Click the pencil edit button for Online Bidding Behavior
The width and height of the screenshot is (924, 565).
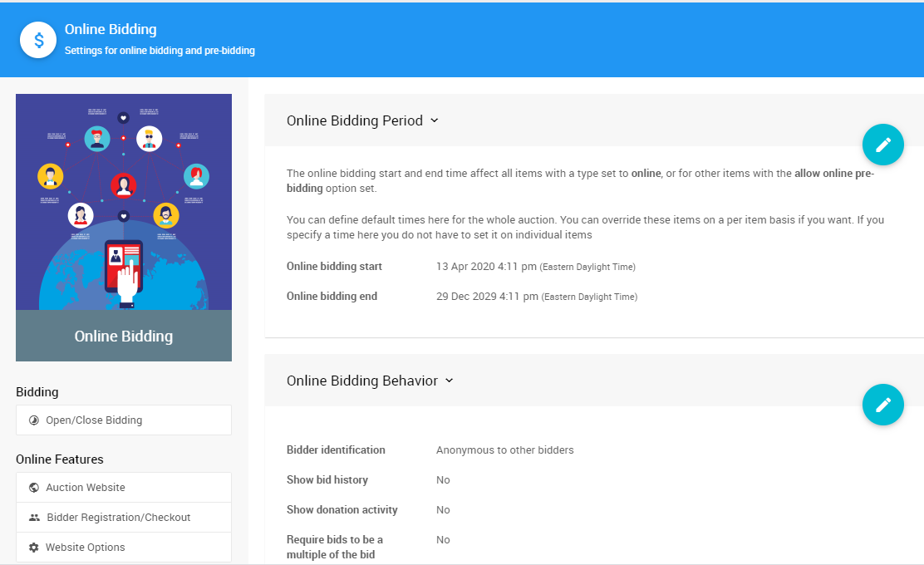(882, 405)
